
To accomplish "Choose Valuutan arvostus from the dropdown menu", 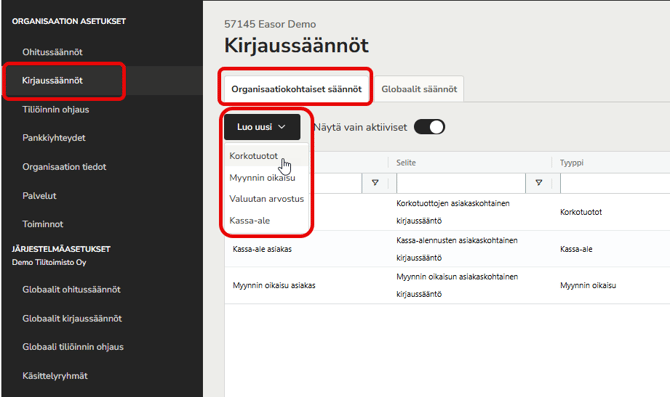I will (266, 199).
